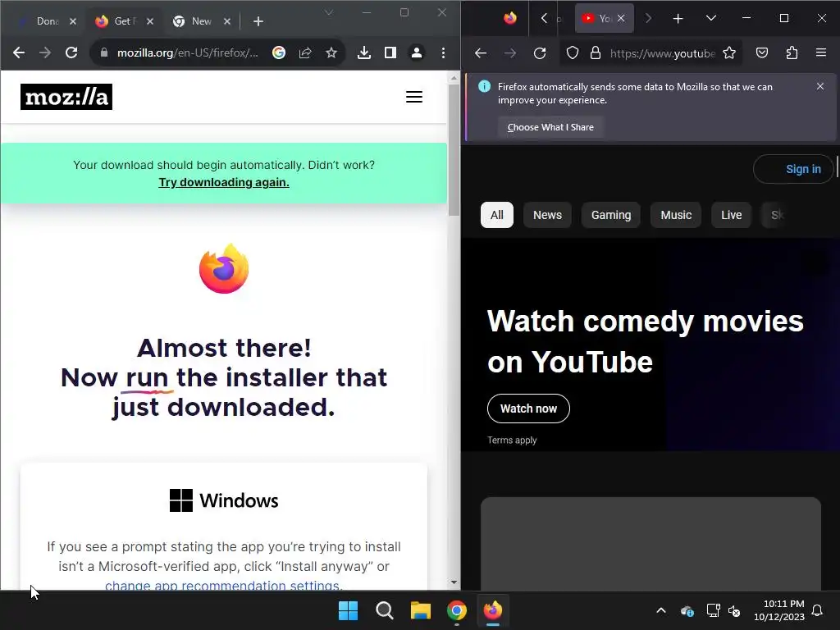
Task: Click the Google icon in Chrome's address bar
Action: pyautogui.click(x=279, y=52)
